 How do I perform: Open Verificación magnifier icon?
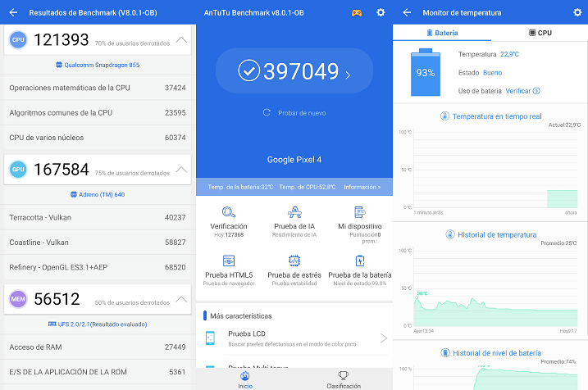(228, 212)
